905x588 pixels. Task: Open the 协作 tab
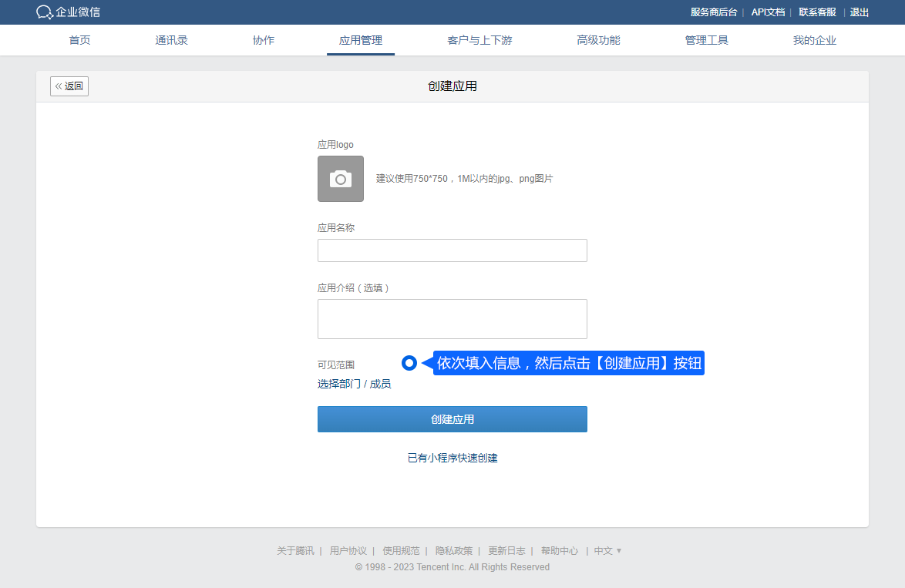(263, 40)
